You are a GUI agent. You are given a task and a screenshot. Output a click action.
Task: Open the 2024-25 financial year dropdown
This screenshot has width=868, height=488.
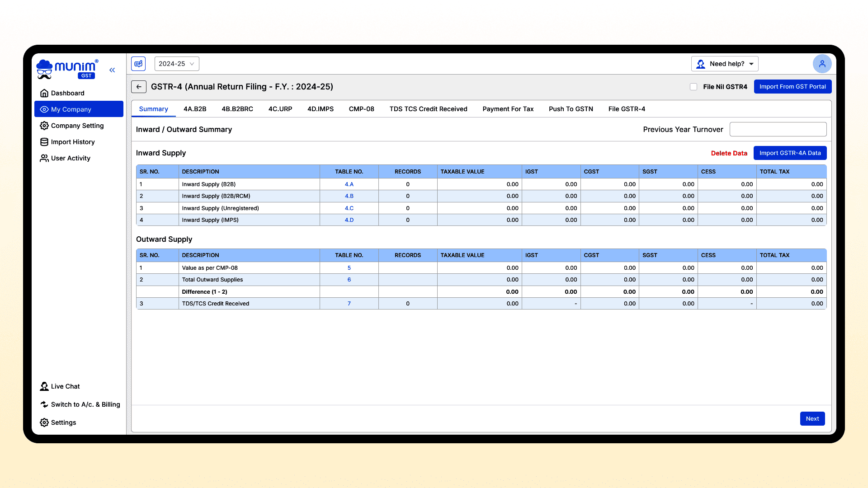coord(177,64)
